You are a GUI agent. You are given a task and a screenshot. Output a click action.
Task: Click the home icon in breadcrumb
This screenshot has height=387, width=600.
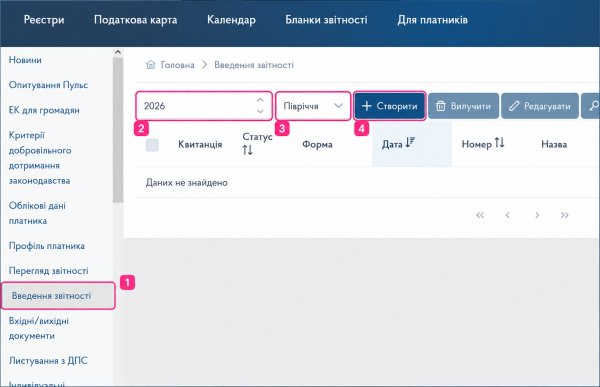[151, 65]
